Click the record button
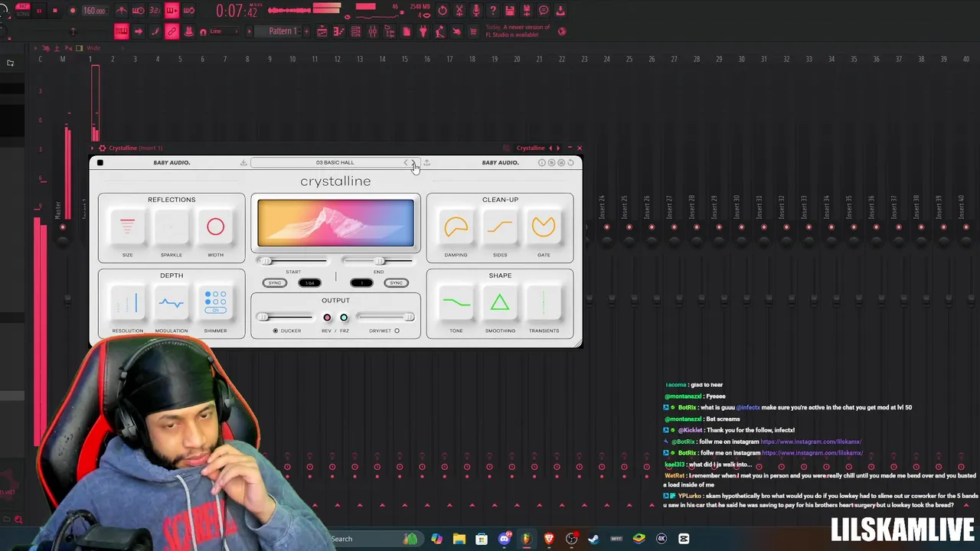Image resolution: width=980 pixels, height=551 pixels. coord(73,11)
